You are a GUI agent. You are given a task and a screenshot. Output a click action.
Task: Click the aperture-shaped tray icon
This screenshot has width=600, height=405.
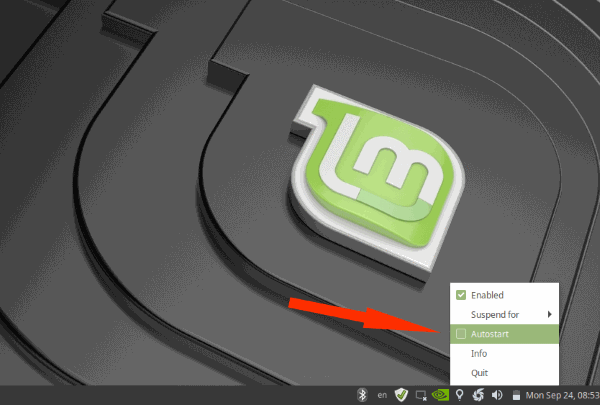[478, 395]
